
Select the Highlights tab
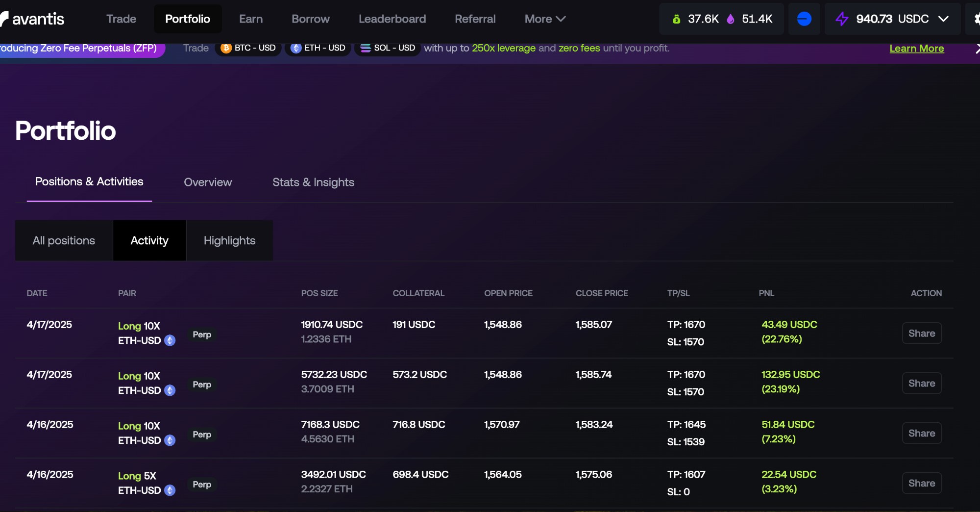(x=230, y=240)
